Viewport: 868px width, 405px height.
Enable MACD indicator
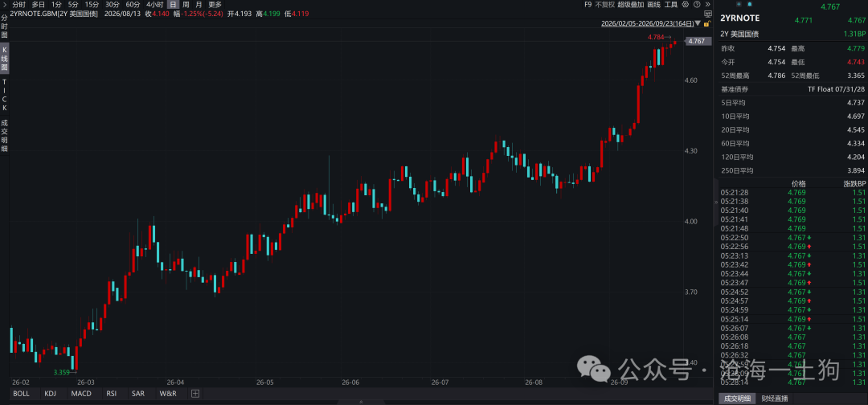coord(81,394)
